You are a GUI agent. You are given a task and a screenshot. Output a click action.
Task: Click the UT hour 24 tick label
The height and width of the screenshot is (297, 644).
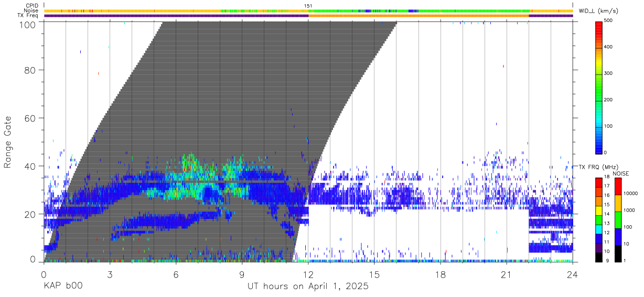(573, 274)
